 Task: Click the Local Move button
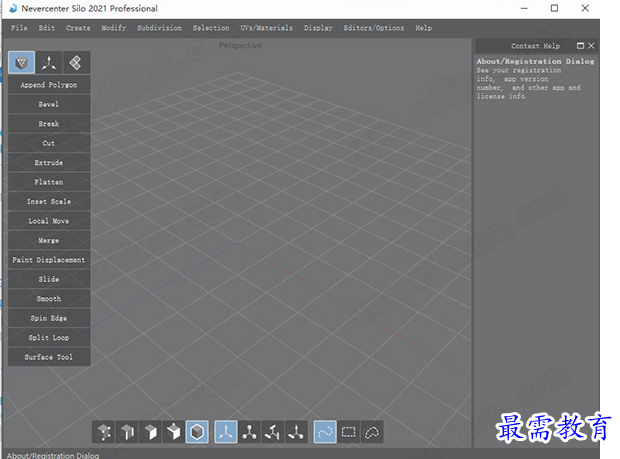pyautogui.click(x=49, y=221)
